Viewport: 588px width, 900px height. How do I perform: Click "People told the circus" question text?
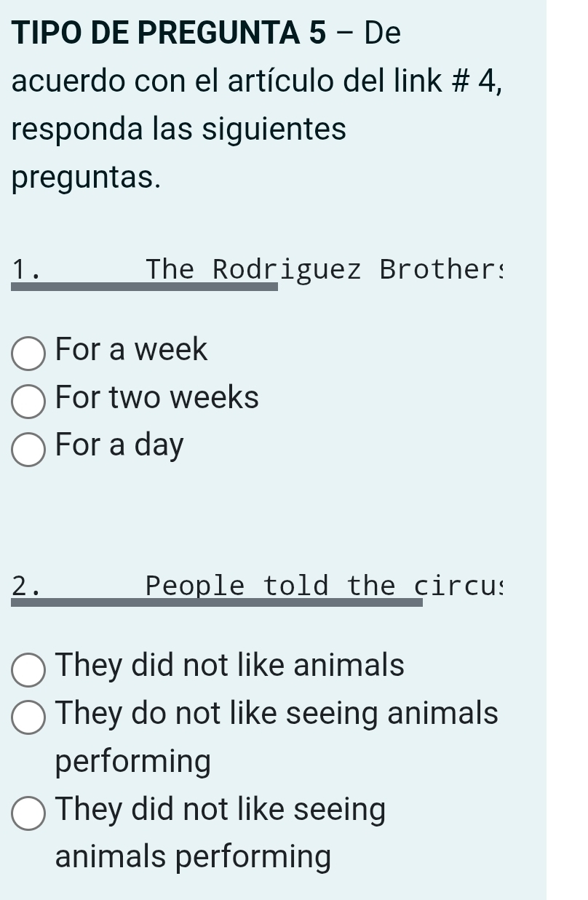tap(325, 585)
